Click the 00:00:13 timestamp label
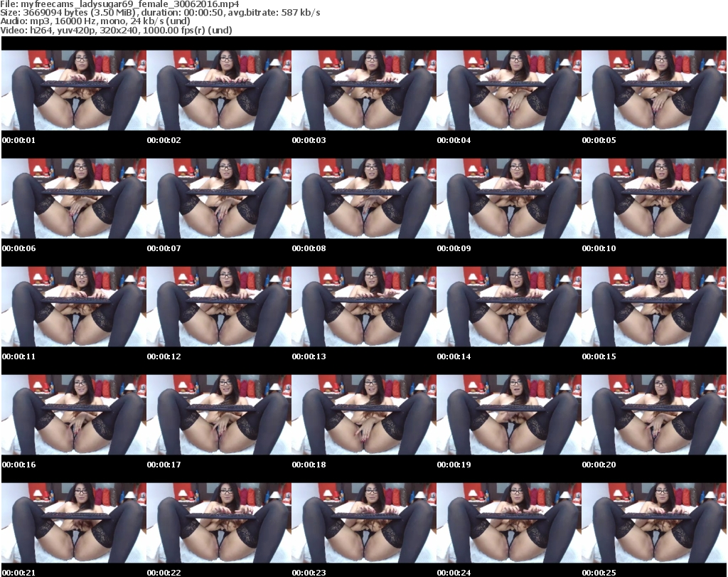Image resolution: width=728 pixels, height=577 pixels. click(x=309, y=356)
